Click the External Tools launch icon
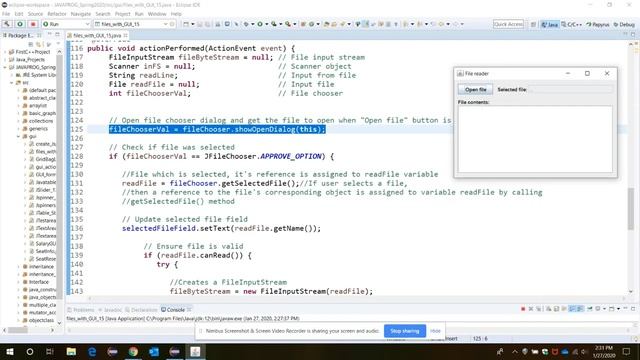 pos(288,24)
